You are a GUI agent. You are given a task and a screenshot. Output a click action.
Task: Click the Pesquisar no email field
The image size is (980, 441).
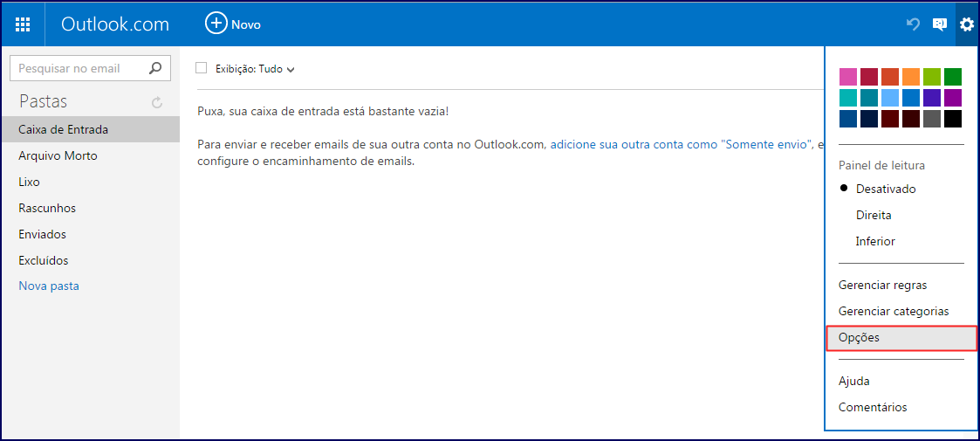(x=79, y=68)
